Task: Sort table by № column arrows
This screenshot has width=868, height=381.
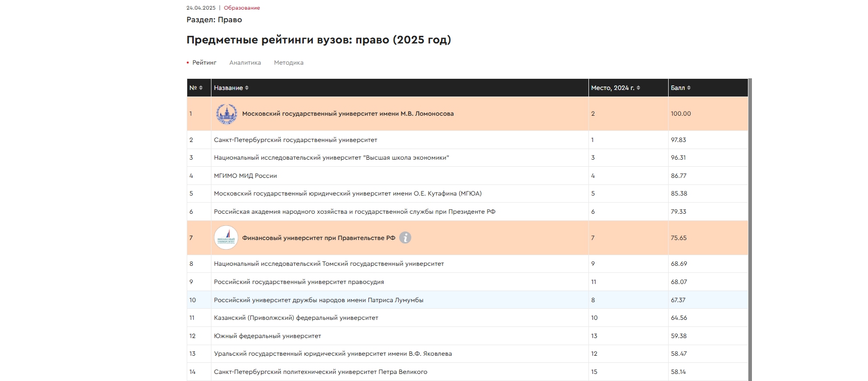Action: pos(201,88)
